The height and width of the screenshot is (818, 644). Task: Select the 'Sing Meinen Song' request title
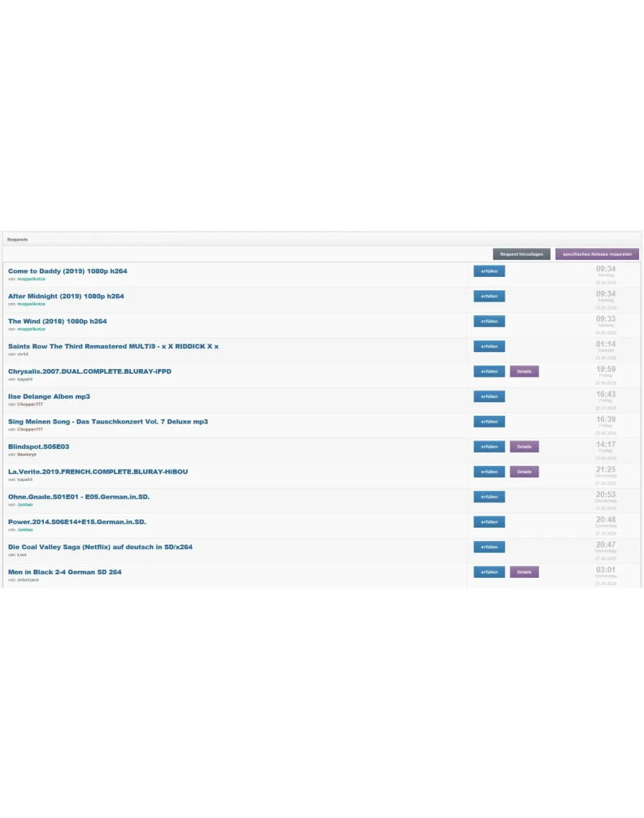108,421
